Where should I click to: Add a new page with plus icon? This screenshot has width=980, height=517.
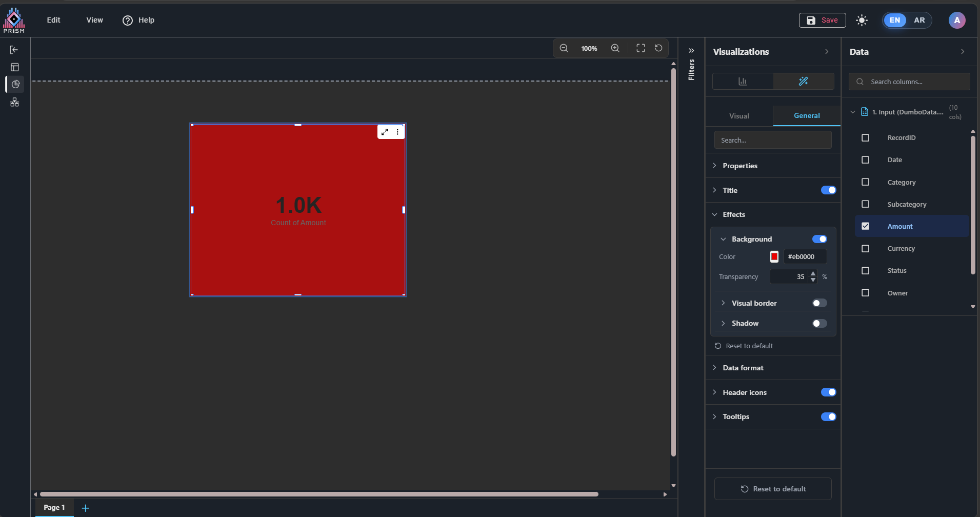click(x=86, y=508)
